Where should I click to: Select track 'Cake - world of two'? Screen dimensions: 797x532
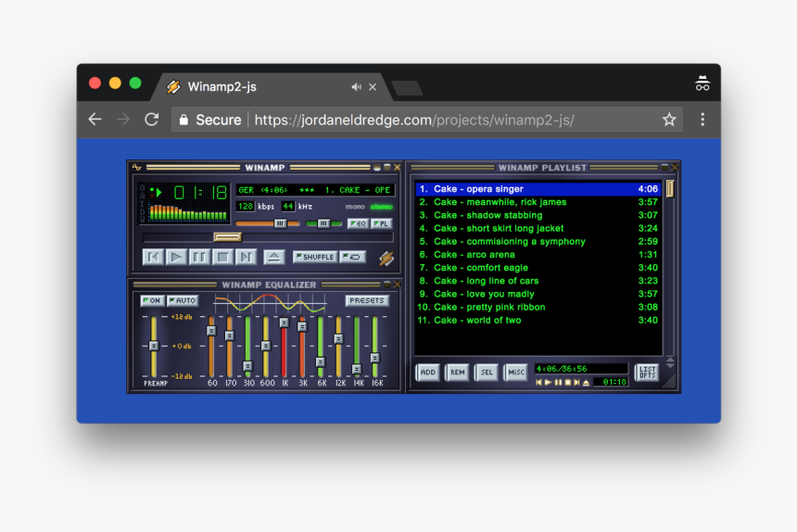click(538, 321)
